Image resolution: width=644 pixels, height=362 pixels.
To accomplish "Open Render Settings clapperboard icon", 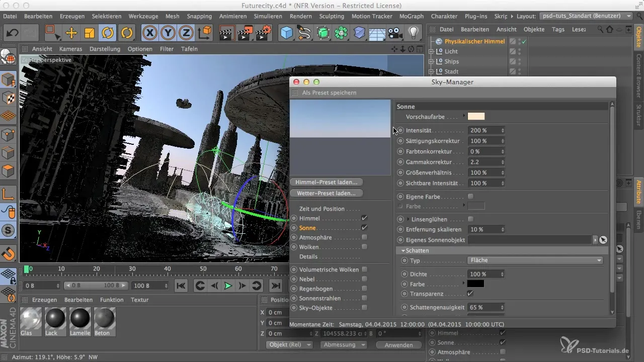I will click(x=263, y=33).
